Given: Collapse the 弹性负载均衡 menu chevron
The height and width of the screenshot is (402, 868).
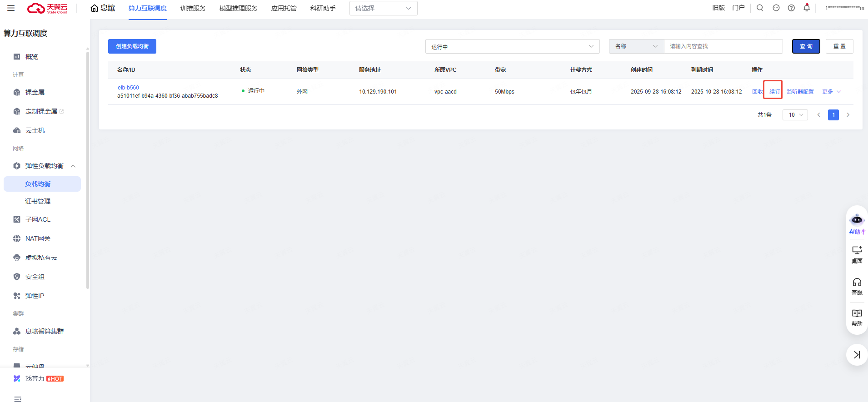Looking at the screenshot, I should tap(73, 166).
